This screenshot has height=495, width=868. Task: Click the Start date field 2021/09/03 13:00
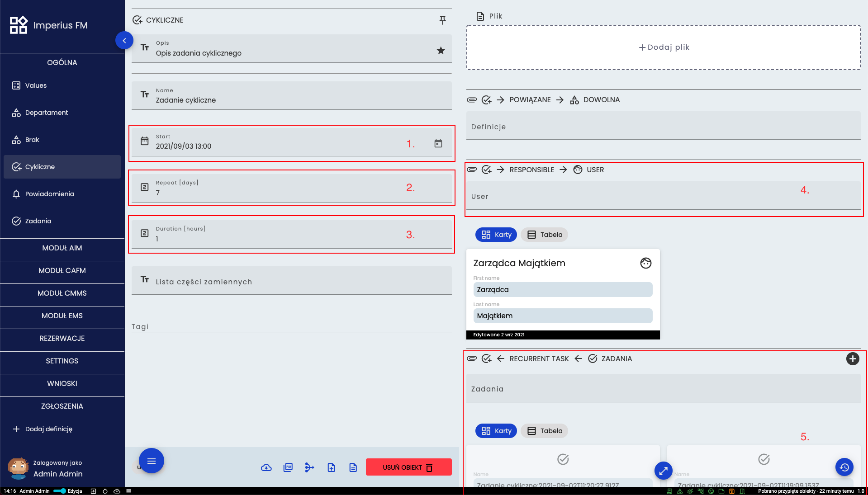click(x=291, y=142)
